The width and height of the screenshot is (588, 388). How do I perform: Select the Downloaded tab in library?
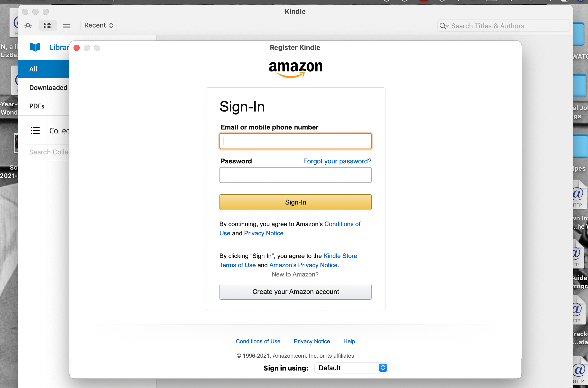48,87
